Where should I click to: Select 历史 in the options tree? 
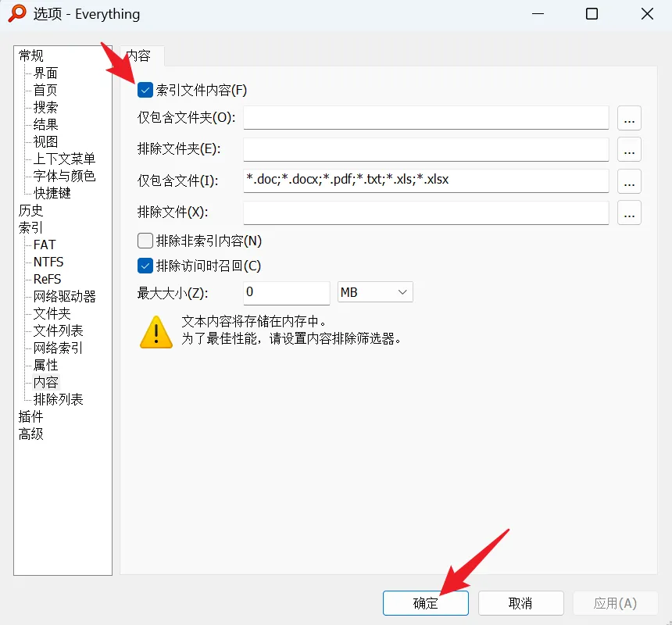click(x=30, y=210)
